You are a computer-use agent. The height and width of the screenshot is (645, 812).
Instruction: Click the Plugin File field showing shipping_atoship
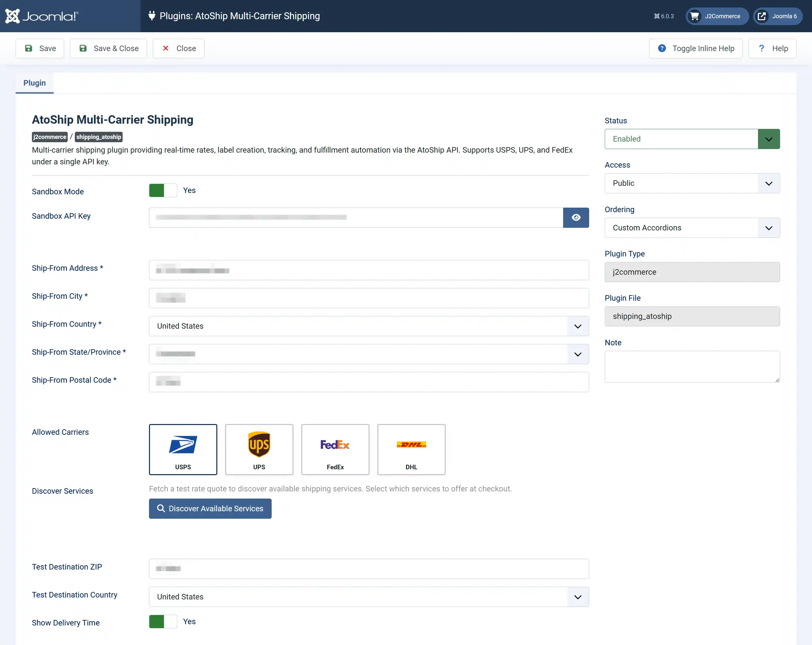click(692, 316)
